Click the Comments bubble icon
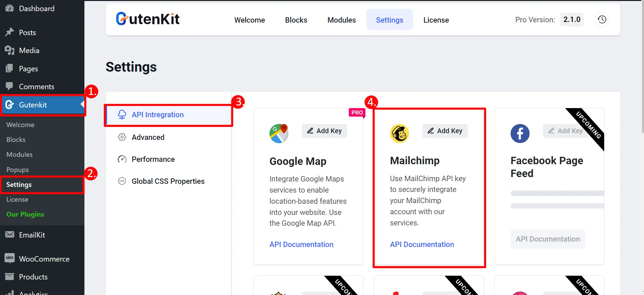 pyautogui.click(x=9, y=86)
